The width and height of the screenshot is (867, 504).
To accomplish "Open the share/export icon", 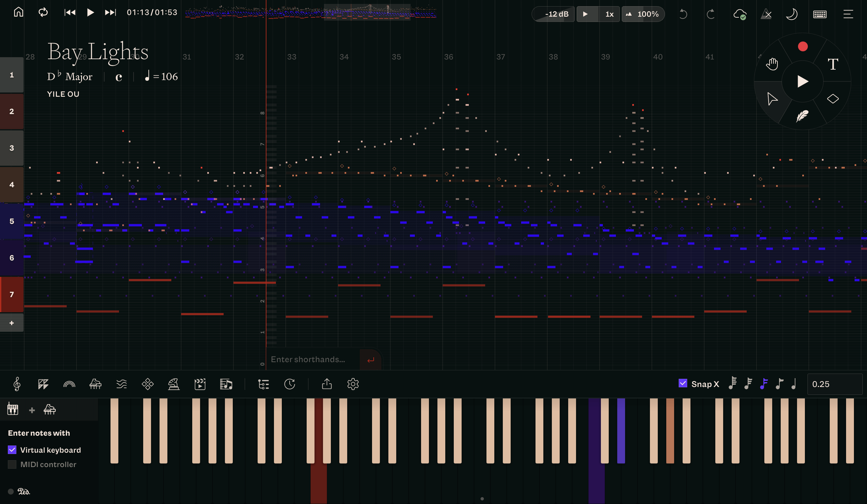I will pyautogui.click(x=327, y=384).
